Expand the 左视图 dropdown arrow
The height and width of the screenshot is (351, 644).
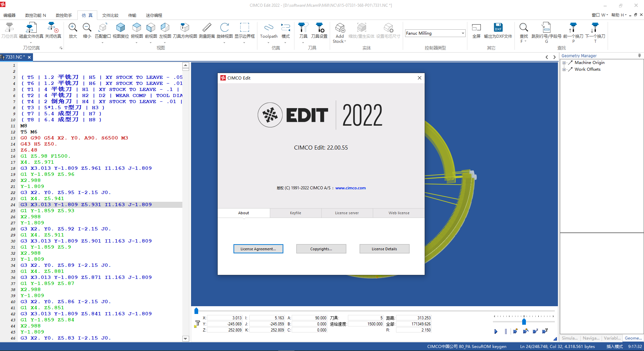click(165, 43)
